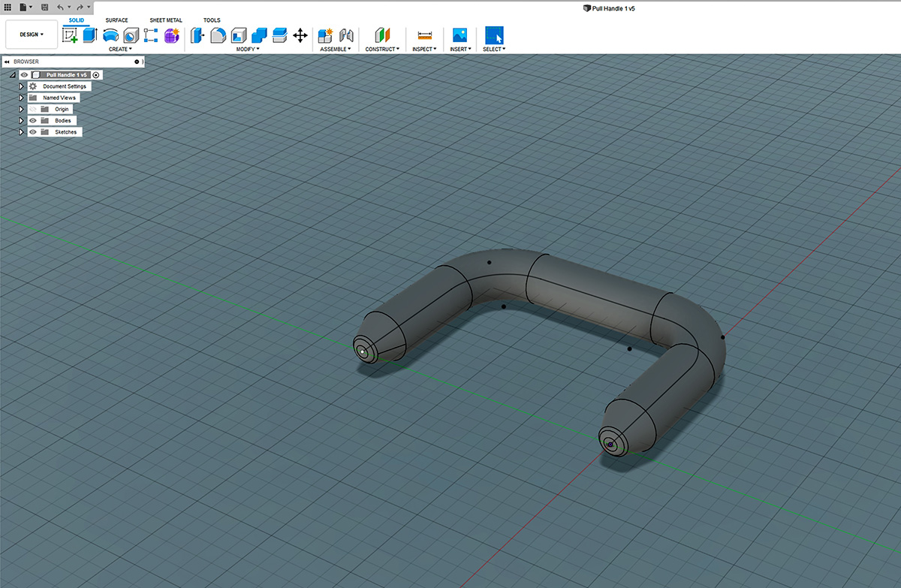Image resolution: width=901 pixels, height=588 pixels.
Task: Switch to the Sheet Metal tab
Action: [166, 20]
